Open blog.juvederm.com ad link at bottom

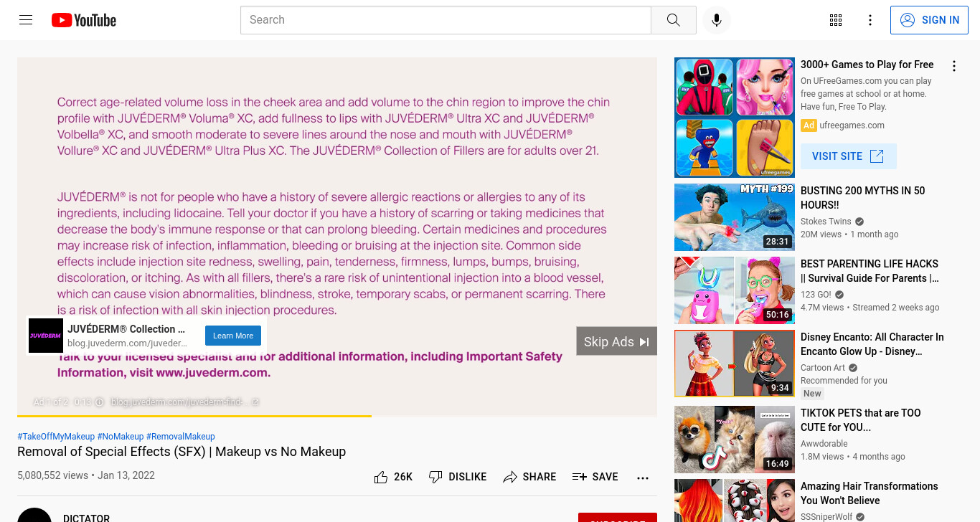(185, 402)
